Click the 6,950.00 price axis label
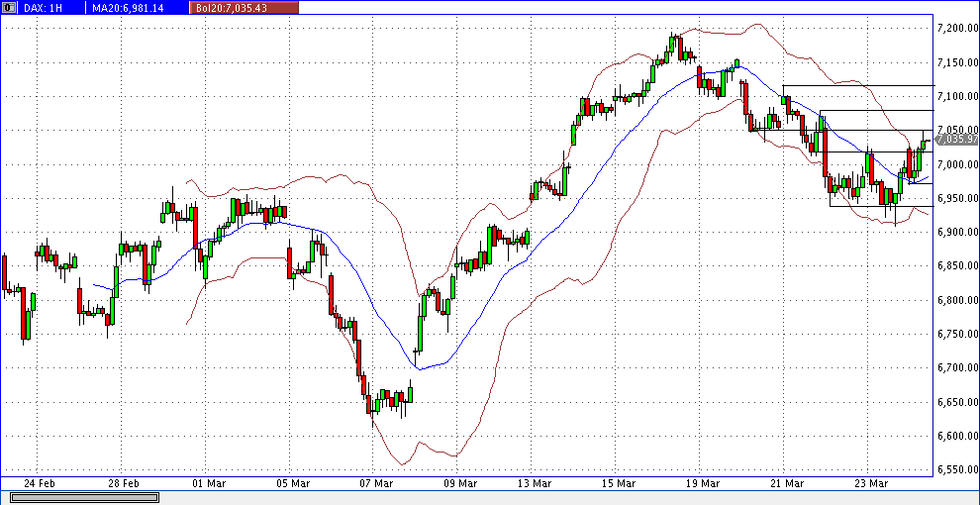 957,198
